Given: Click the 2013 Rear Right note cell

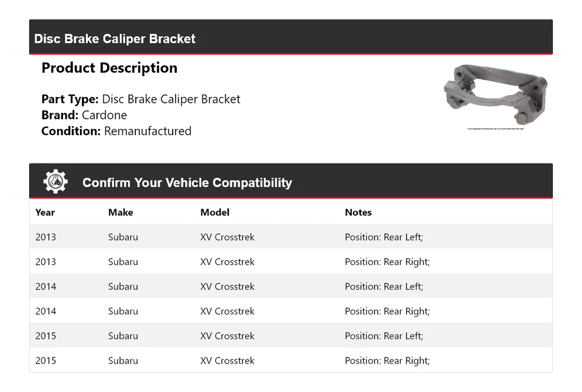Looking at the screenshot, I should coord(387,262).
